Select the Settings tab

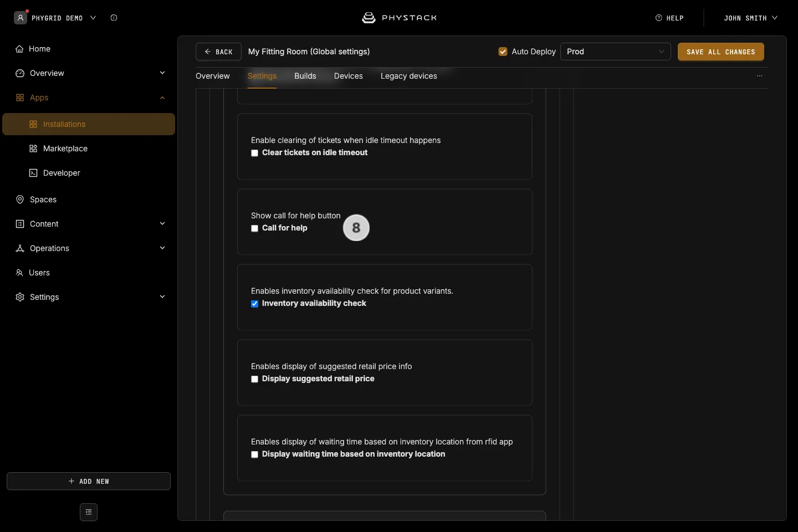(262, 76)
